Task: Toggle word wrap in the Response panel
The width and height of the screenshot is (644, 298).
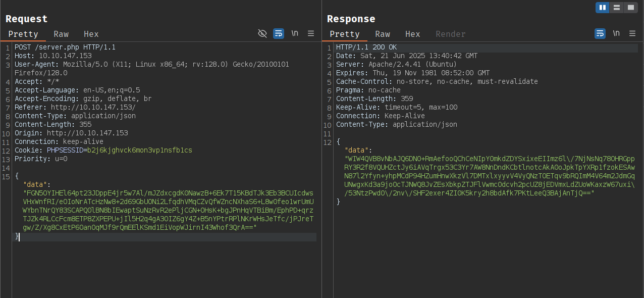Action: pyautogui.click(x=600, y=33)
